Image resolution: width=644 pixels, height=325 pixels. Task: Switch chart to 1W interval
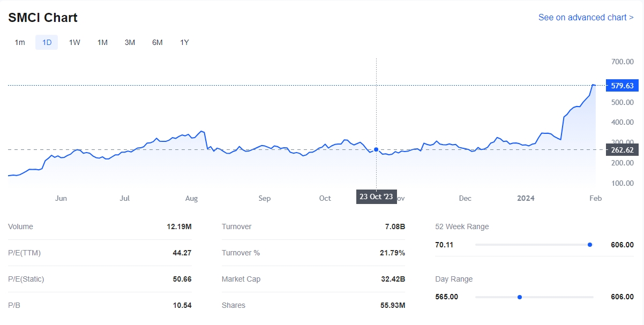74,42
